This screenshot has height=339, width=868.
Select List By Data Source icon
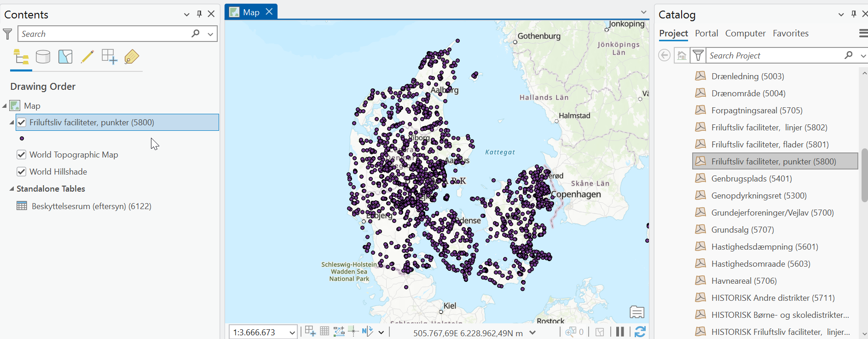click(43, 57)
